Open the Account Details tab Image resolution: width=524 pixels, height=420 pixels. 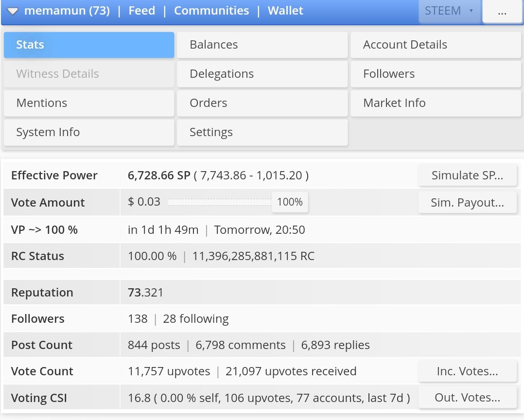tap(436, 45)
